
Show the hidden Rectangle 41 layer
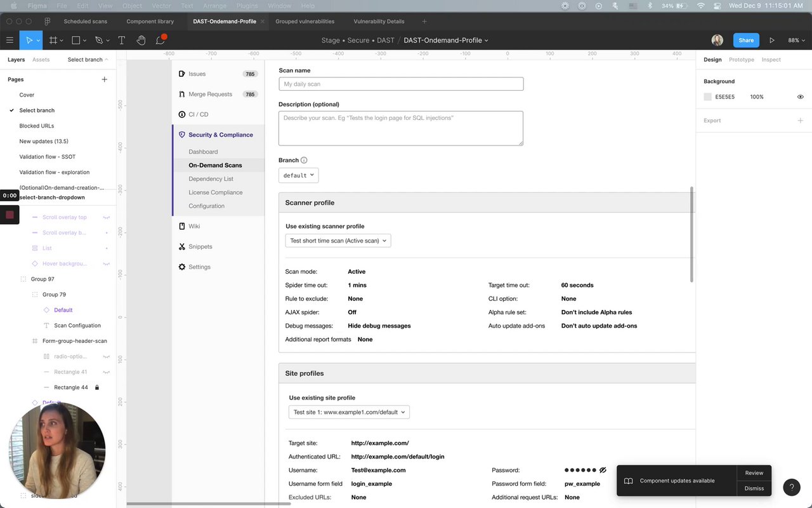click(x=107, y=372)
